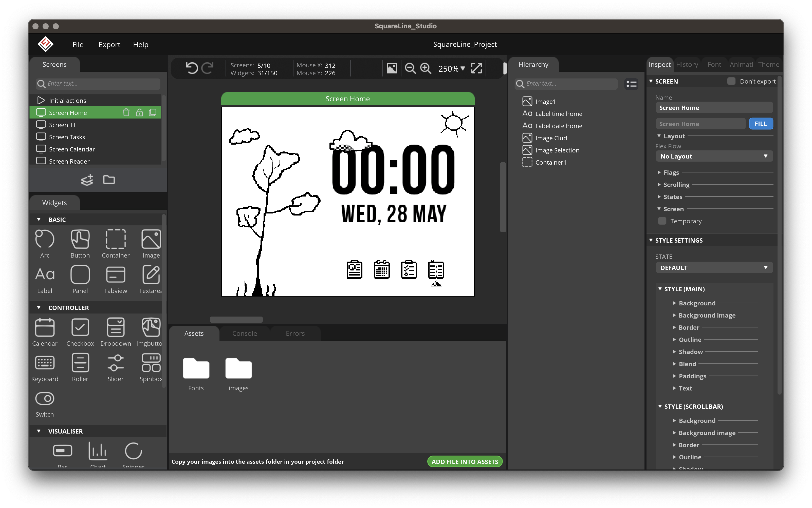Open the Help menu

click(x=141, y=44)
